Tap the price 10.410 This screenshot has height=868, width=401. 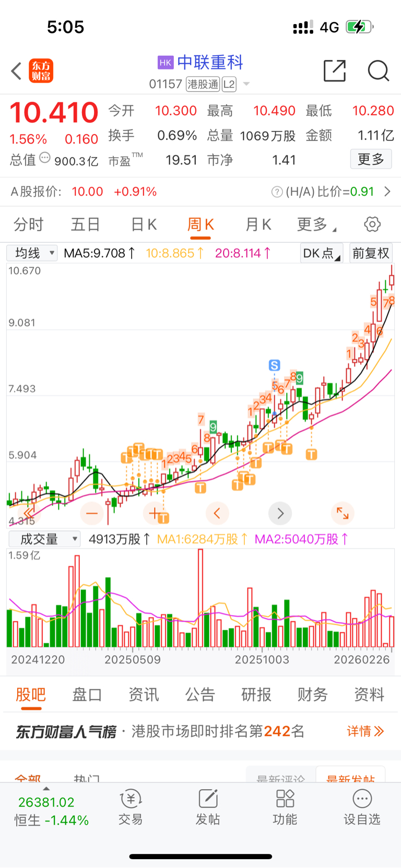pos(54,112)
